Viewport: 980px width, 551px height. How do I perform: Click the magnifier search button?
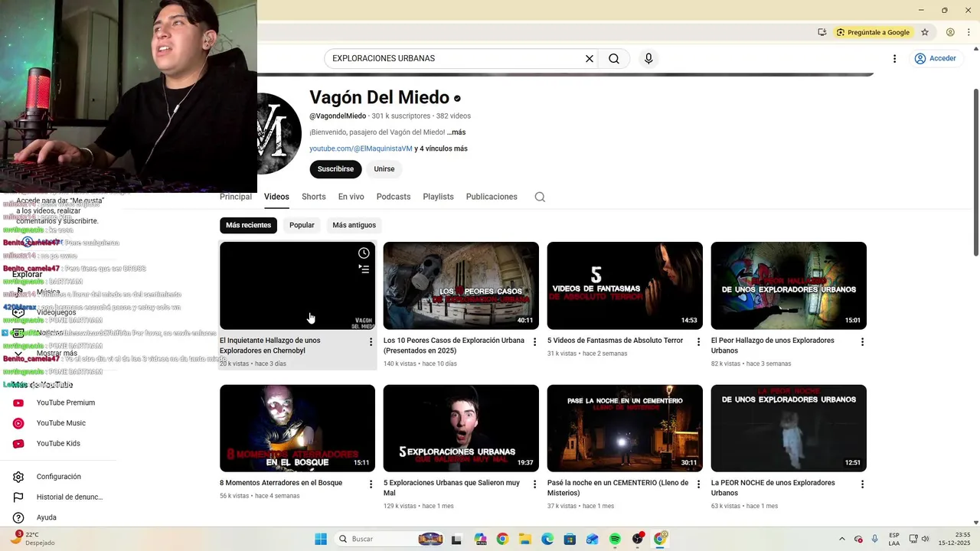point(614,59)
